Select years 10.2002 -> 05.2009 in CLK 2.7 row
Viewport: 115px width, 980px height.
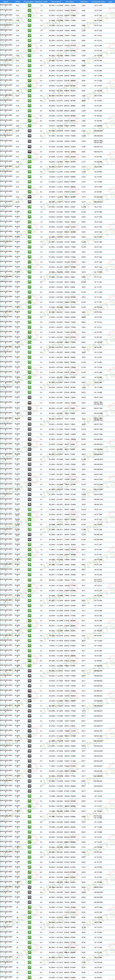pos(56,141)
